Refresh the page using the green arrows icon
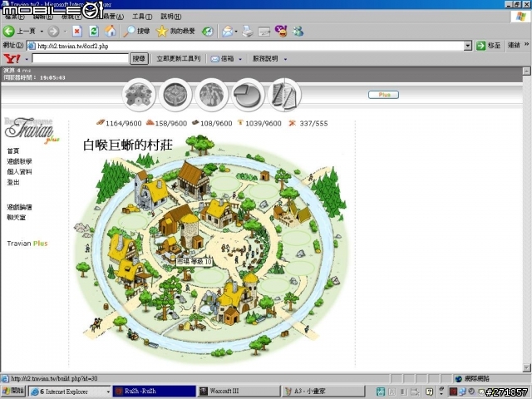The image size is (532, 399). [x=94, y=32]
